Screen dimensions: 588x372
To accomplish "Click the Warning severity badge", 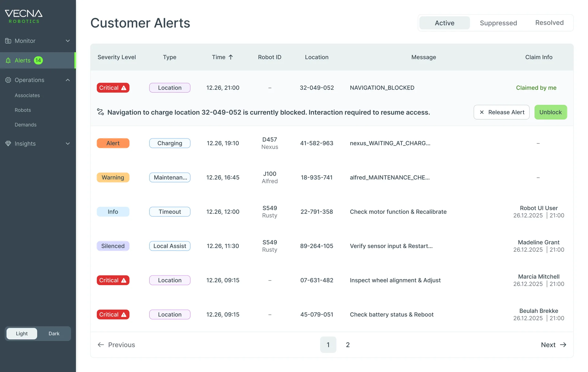I will 113,177.
